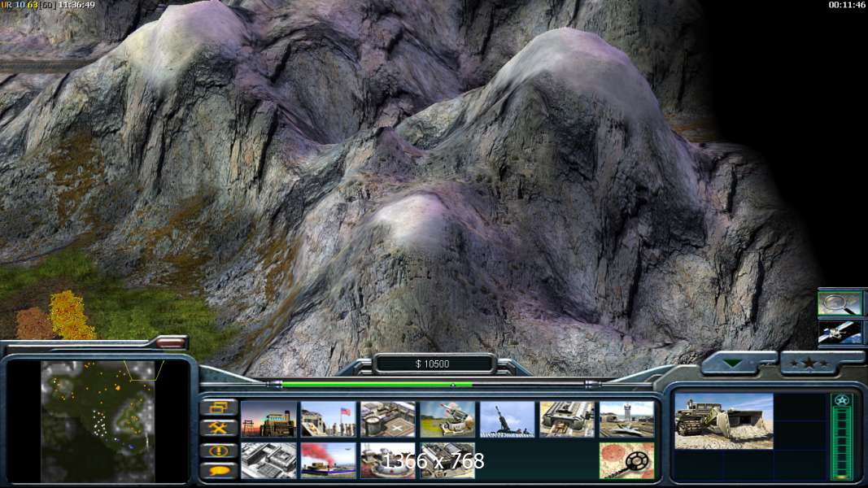This screenshot has height=488, width=868.
Task: Click the green experience progress bar
Action: click(377, 384)
